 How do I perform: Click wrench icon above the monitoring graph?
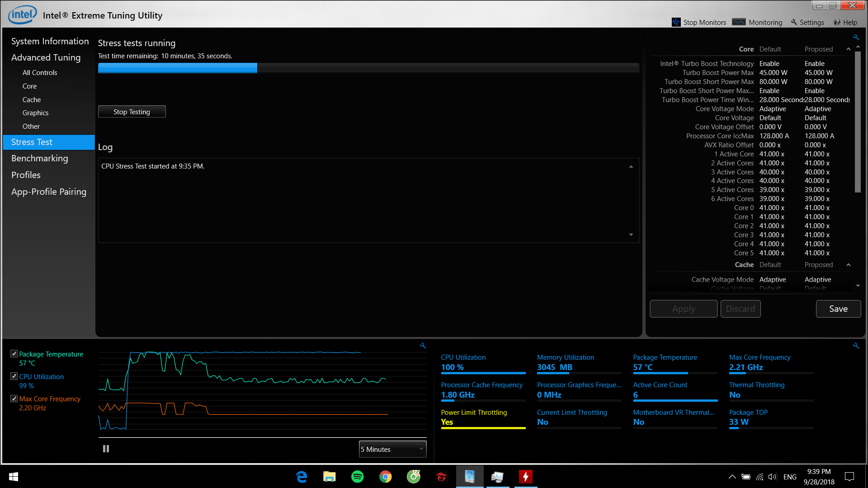click(423, 346)
